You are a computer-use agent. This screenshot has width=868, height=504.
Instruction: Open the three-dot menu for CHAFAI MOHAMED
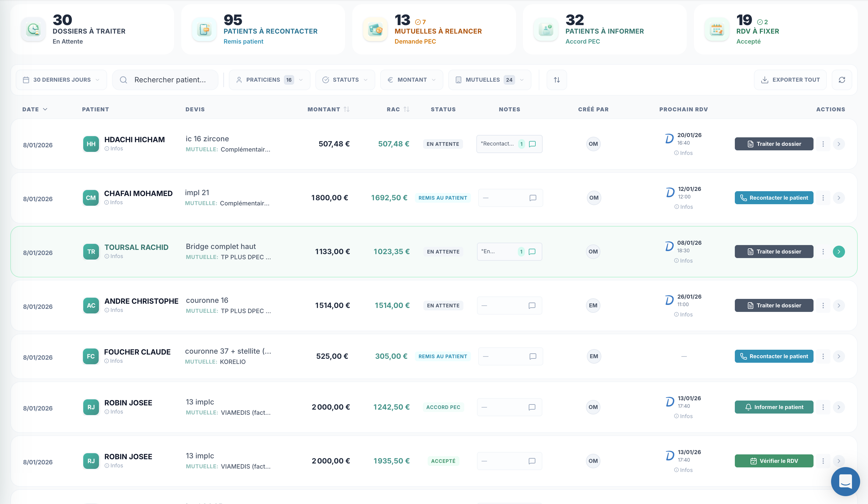(823, 198)
